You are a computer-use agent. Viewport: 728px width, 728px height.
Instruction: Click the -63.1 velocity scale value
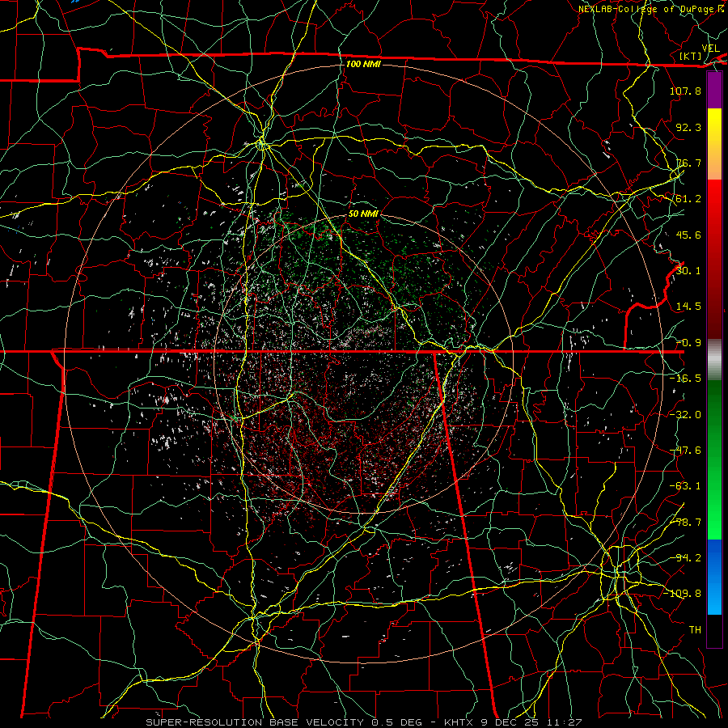(x=685, y=486)
